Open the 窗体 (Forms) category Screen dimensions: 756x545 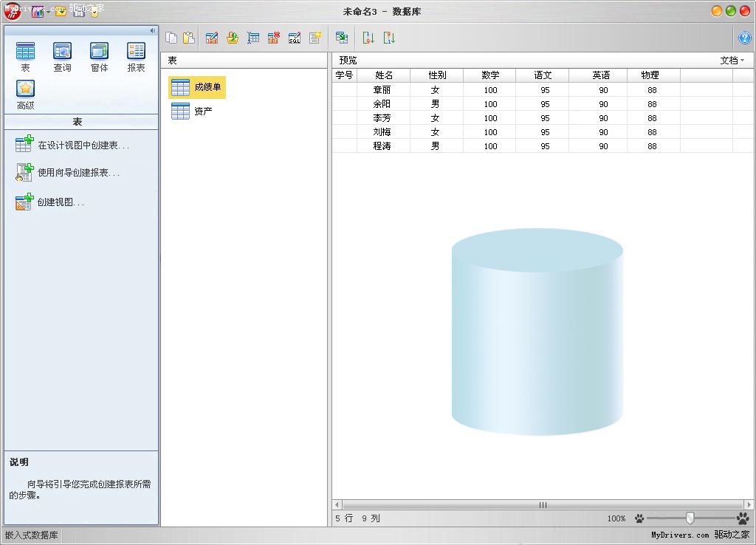(99, 57)
